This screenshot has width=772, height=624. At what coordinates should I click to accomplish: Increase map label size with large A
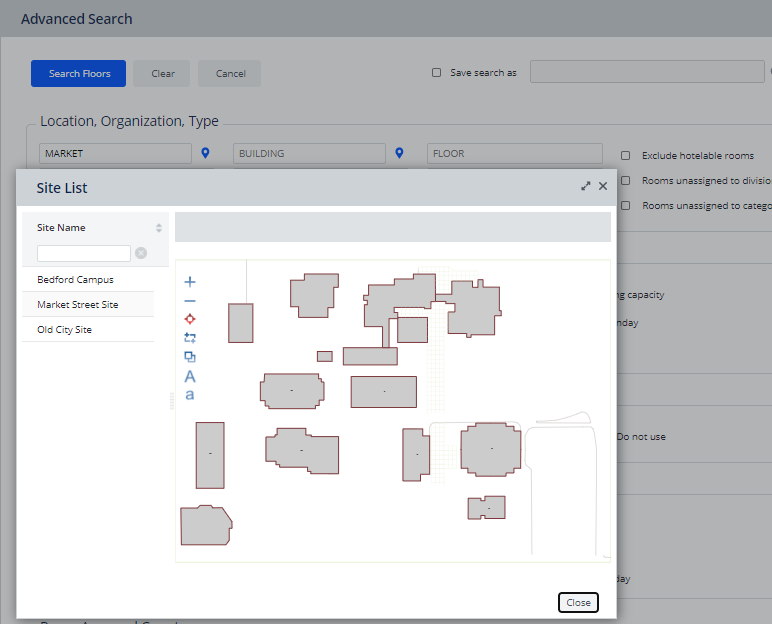[190, 377]
